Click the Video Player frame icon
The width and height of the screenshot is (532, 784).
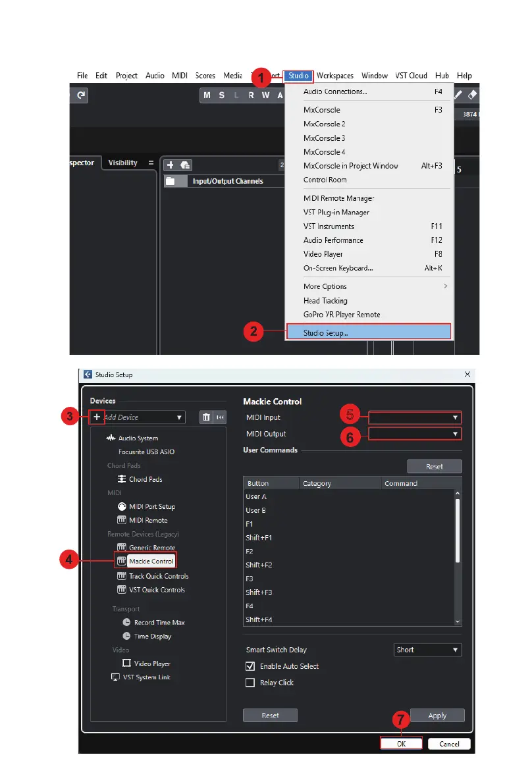[x=126, y=663]
